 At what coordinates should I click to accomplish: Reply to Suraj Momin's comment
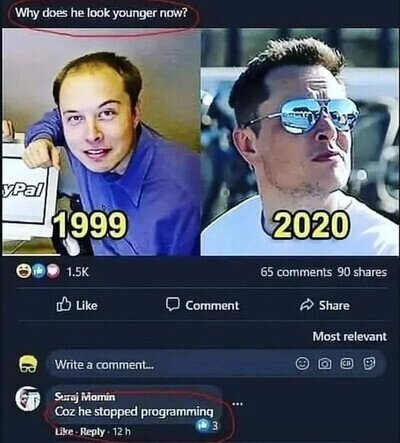tap(93, 431)
